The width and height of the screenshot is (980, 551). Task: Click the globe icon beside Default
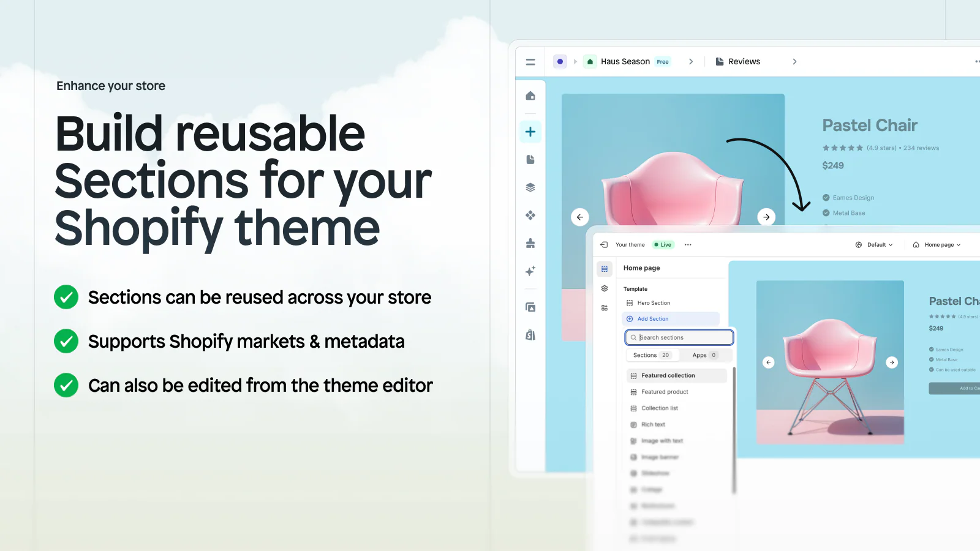(x=859, y=245)
